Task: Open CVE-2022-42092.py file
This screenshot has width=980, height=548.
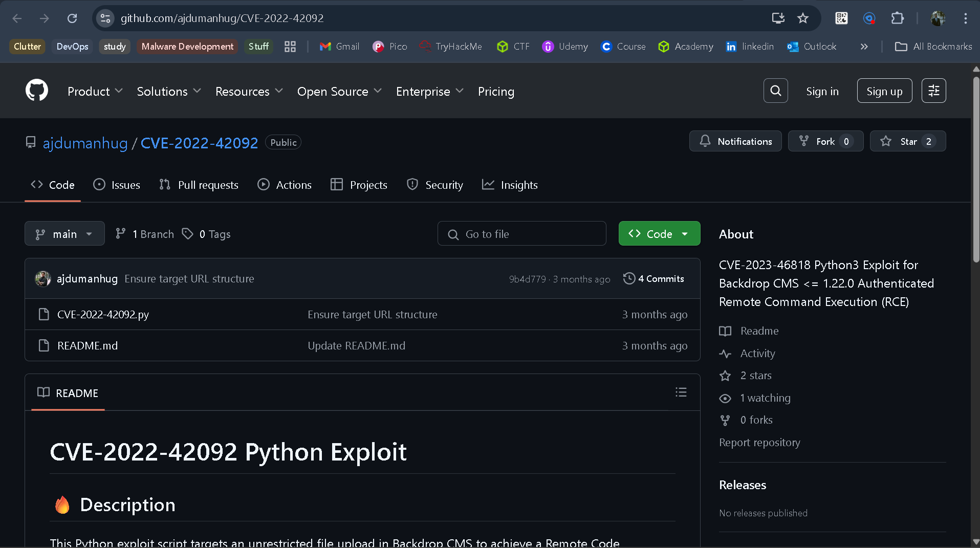Action: [x=103, y=314]
